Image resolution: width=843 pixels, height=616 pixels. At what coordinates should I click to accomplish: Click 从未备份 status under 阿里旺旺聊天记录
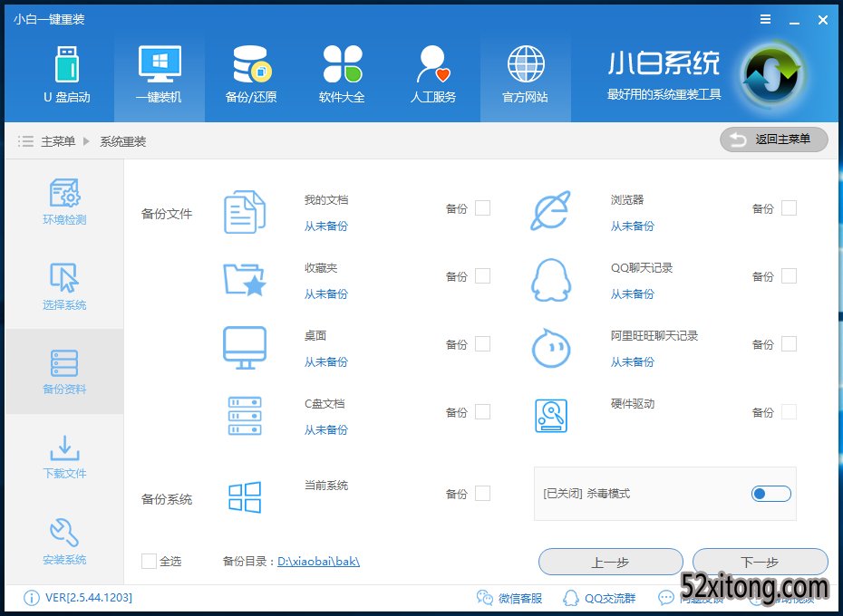point(633,362)
